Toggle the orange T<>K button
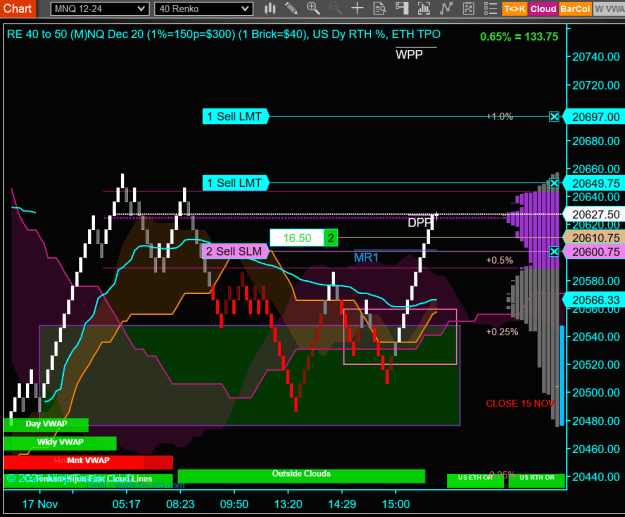The width and height of the screenshot is (625, 517). point(514,9)
